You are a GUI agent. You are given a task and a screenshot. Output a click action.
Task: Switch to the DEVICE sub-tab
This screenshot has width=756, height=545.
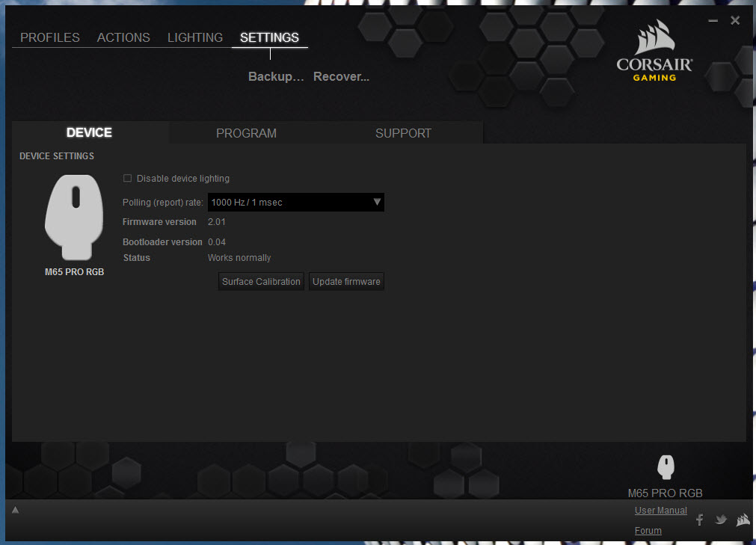[89, 132]
